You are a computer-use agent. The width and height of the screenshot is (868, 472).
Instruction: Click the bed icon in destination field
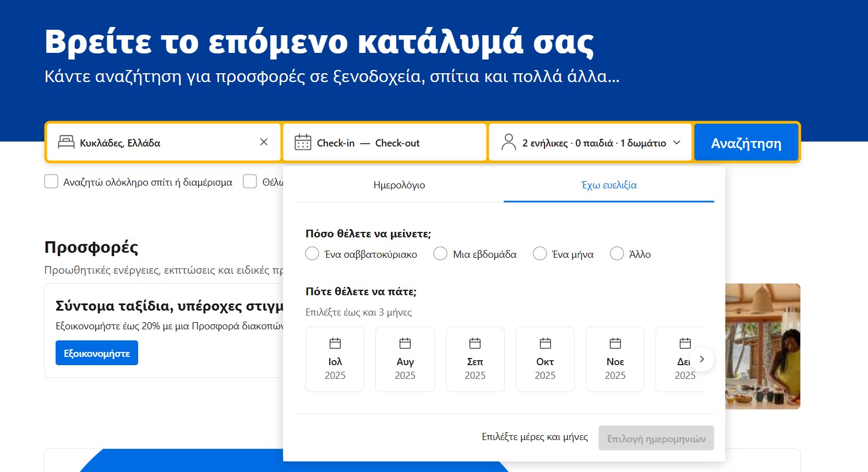tap(66, 143)
